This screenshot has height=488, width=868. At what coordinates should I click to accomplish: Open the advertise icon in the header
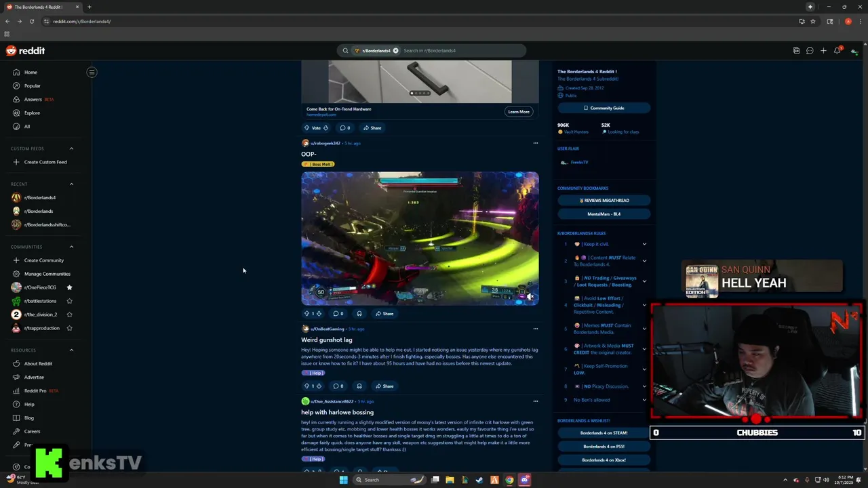pyautogui.click(x=796, y=51)
